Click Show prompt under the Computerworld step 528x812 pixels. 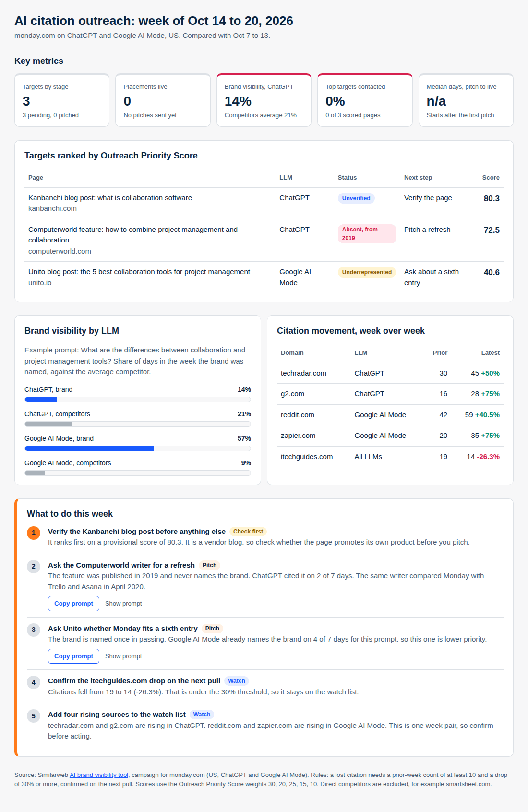click(123, 604)
